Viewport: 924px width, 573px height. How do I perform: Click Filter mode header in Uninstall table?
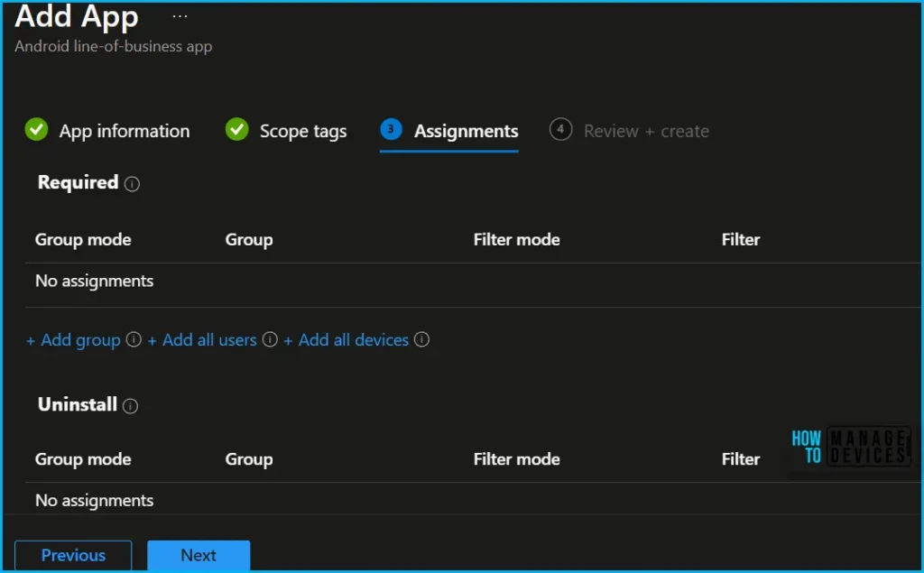point(517,459)
